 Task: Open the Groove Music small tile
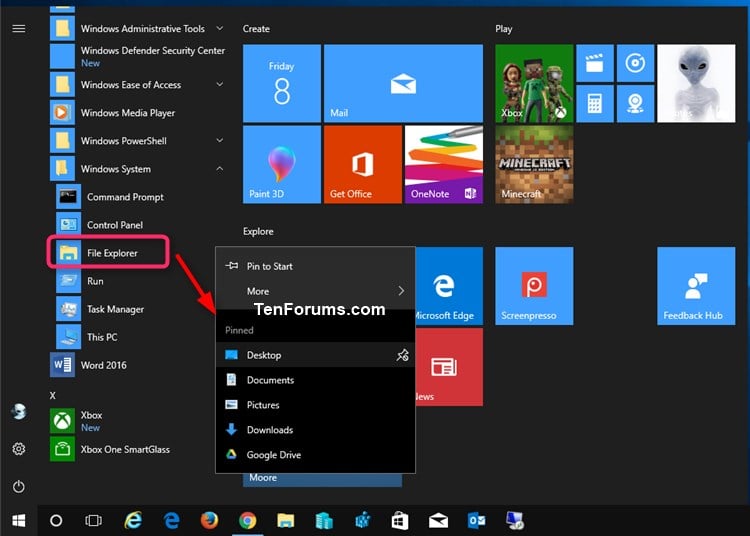click(635, 63)
